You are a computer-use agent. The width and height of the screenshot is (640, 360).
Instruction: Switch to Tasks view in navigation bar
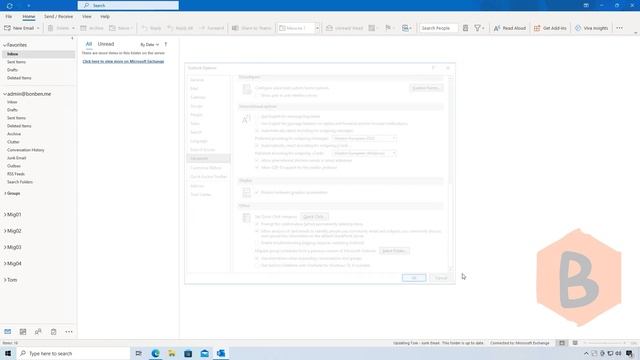tap(53, 331)
